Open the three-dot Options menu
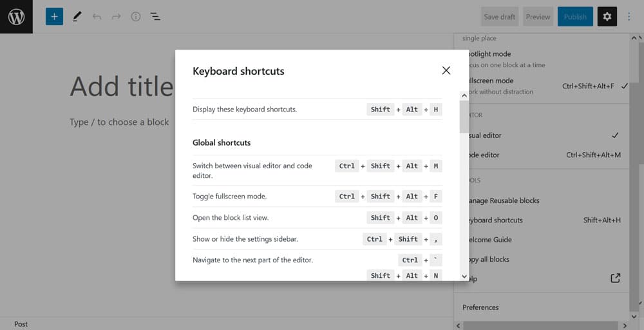Viewport: 644px width, 330px height. (629, 17)
